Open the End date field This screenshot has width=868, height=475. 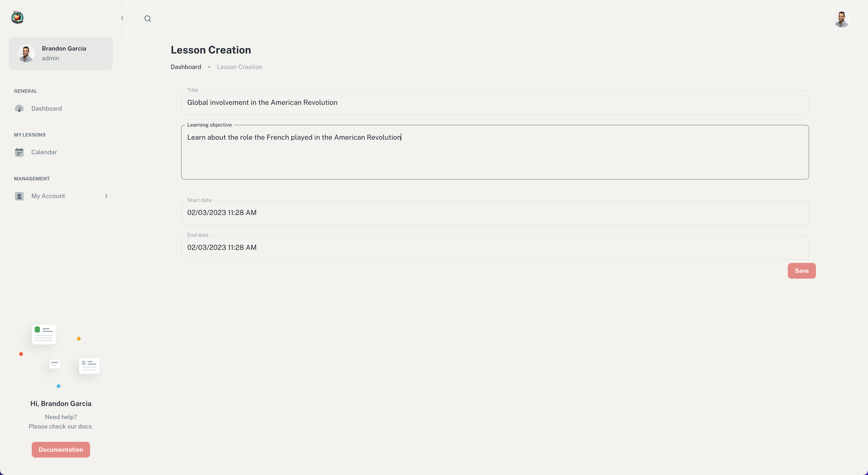pyautogui.click(x=495, y=247)
